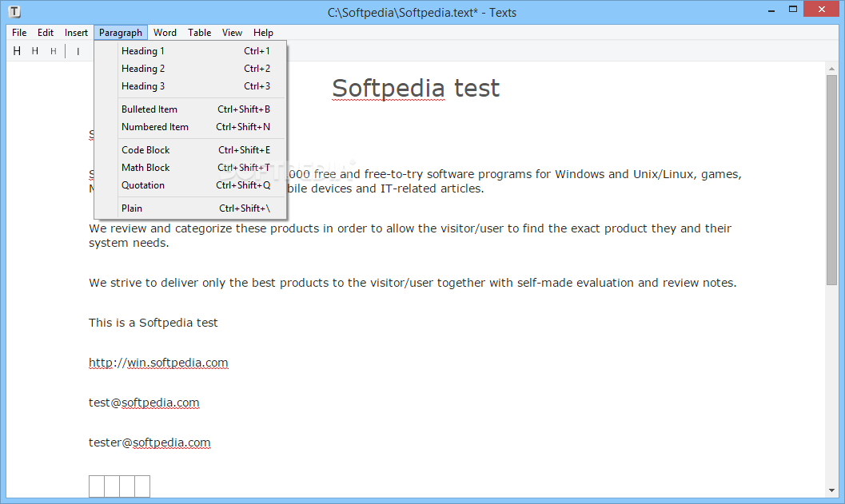Image resolution: width=845 pixels, height=504 pixels.
Task: Click the large Heading 1 toolbar icon
Action: 18,51
